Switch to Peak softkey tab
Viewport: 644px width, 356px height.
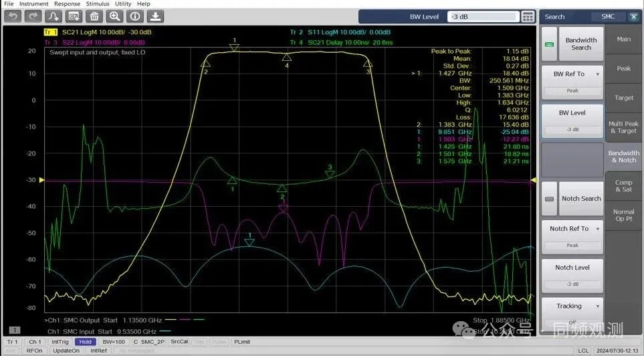(x=623, y=69)
